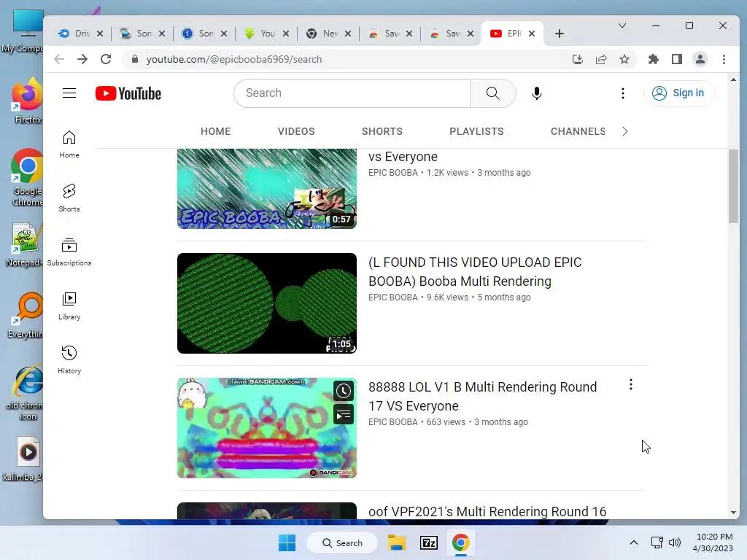Open the volume control in system tray
This screenshot has width=747, height=560.
(x=675, y=542)
